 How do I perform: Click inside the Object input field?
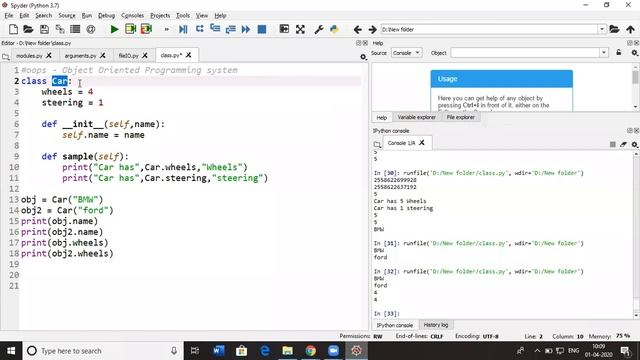coord(525,53)
